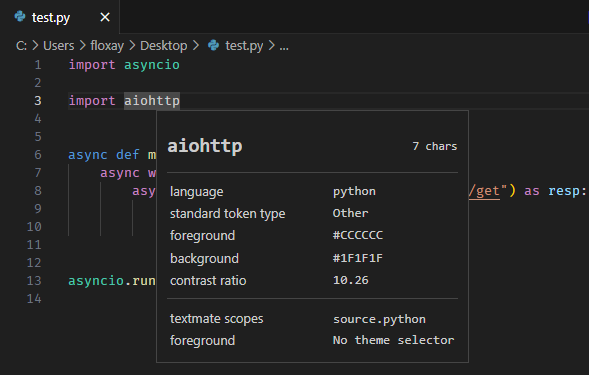Screen dimensions: 589x375
Task: Click the #1F1F1F background value
Action: [x=358, y=258]
